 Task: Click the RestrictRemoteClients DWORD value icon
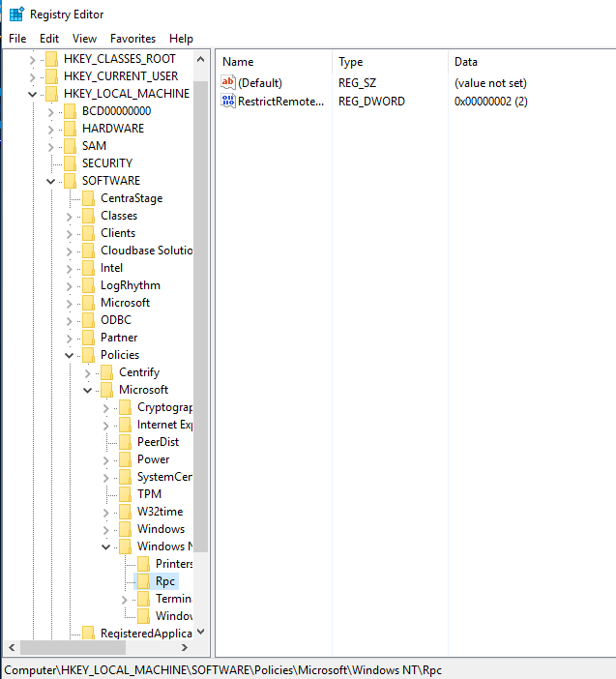pos(228,102)
